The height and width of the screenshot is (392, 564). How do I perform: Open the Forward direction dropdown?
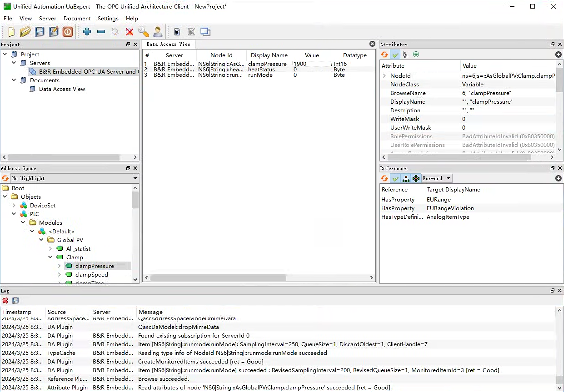(437, 178)
